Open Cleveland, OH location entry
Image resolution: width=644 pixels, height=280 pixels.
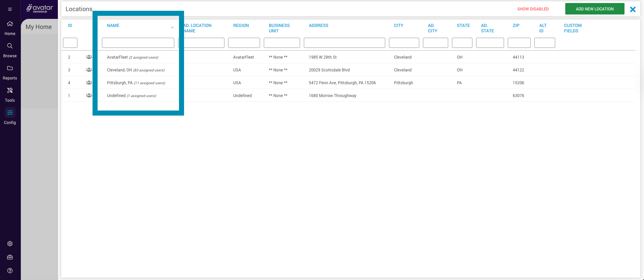119,70
